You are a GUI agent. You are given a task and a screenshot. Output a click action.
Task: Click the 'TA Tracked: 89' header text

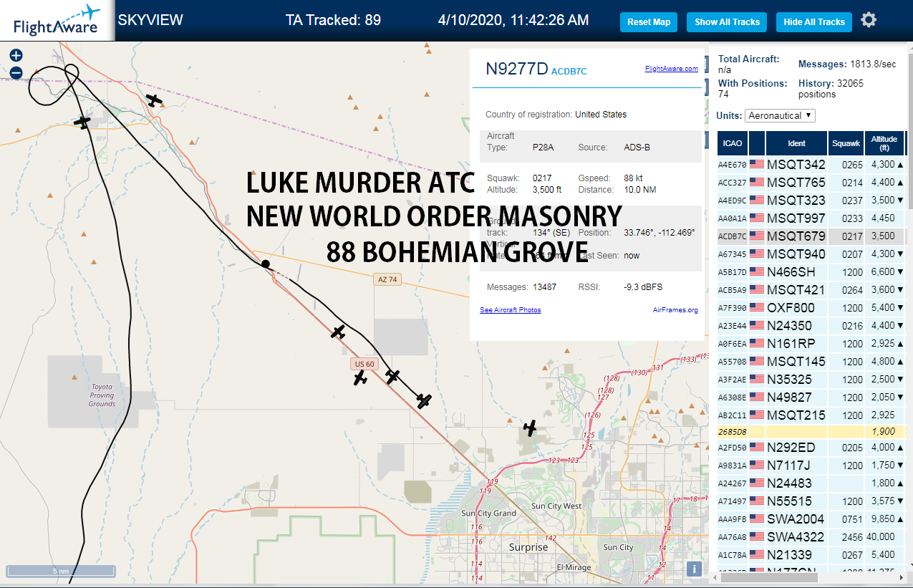point(333,20)
